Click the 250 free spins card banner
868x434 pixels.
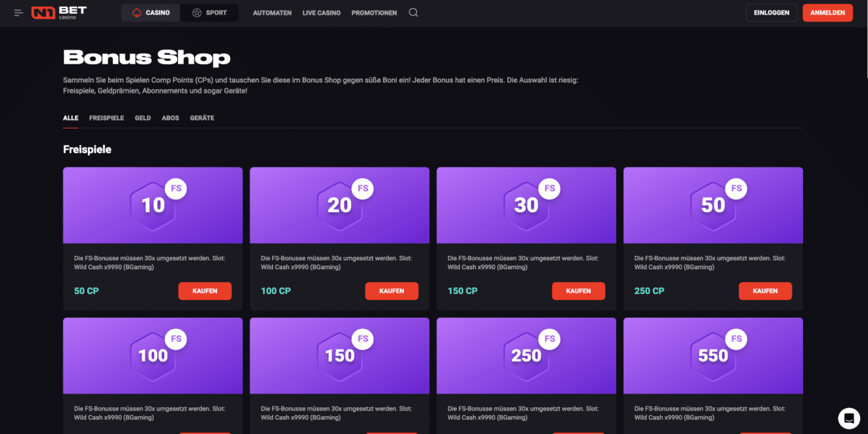click(x=526, y=355)
